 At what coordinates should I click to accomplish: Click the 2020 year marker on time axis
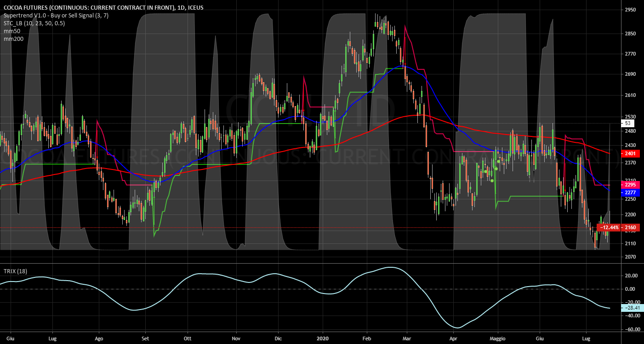coord(323,338)
